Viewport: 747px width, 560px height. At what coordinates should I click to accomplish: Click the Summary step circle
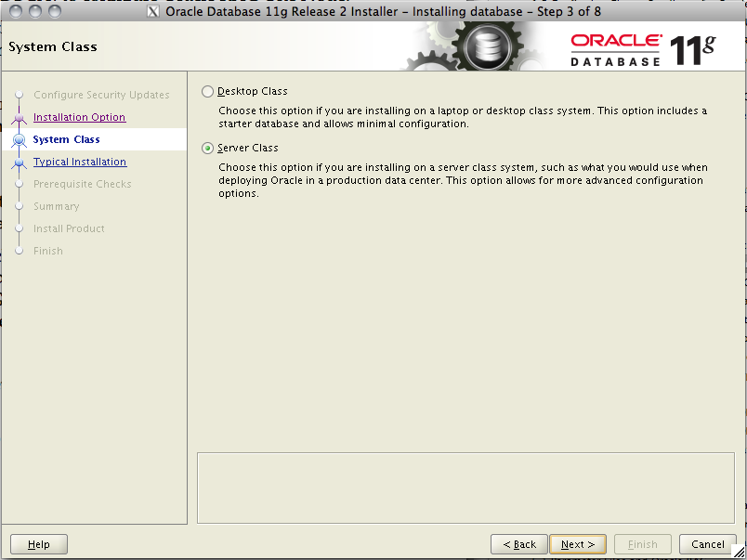pyautogui.click(x=20, y=206)
